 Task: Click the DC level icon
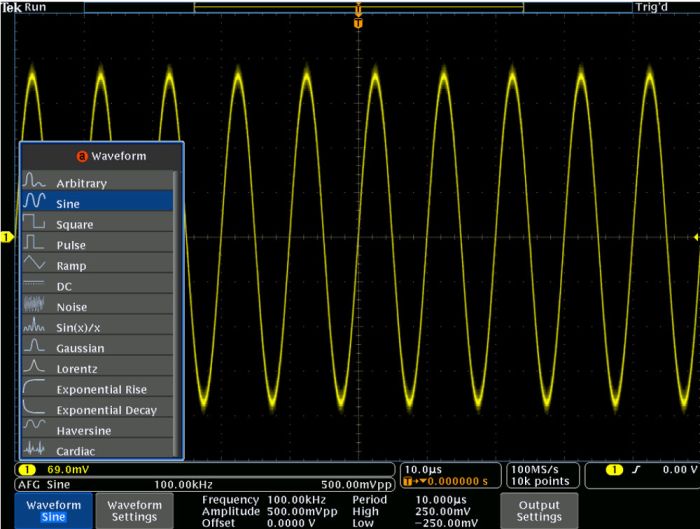(x=34, y=283)
